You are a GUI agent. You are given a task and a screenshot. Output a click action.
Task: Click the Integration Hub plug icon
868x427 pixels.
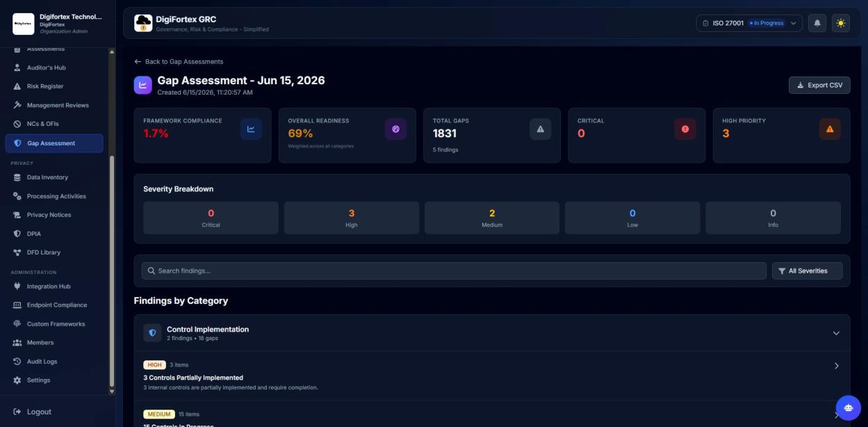pos(17,287)
